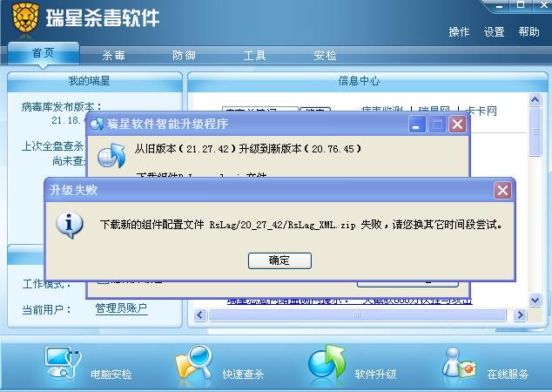Image resolution: width=552 pixels, height=392 pixels.
Task: Click the 卡卡网 link in 信息中心
Action: (x=481, y=111)
